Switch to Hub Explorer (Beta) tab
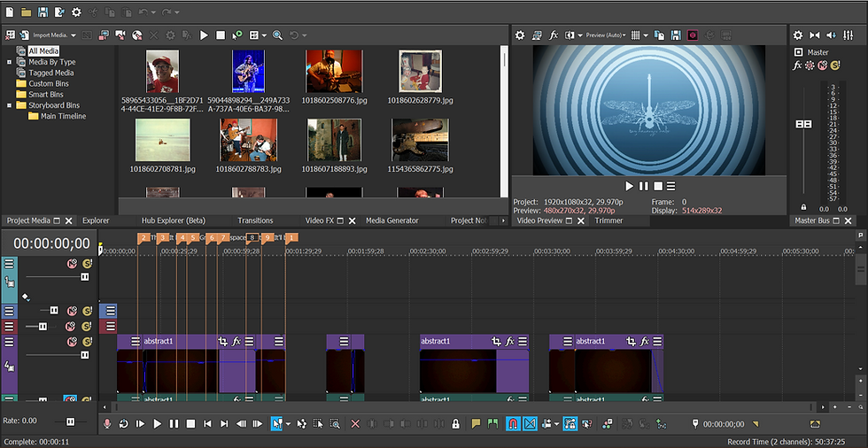The height and width of the screenshot is (448, 868). pyautogui.click(x=174, y=220)
